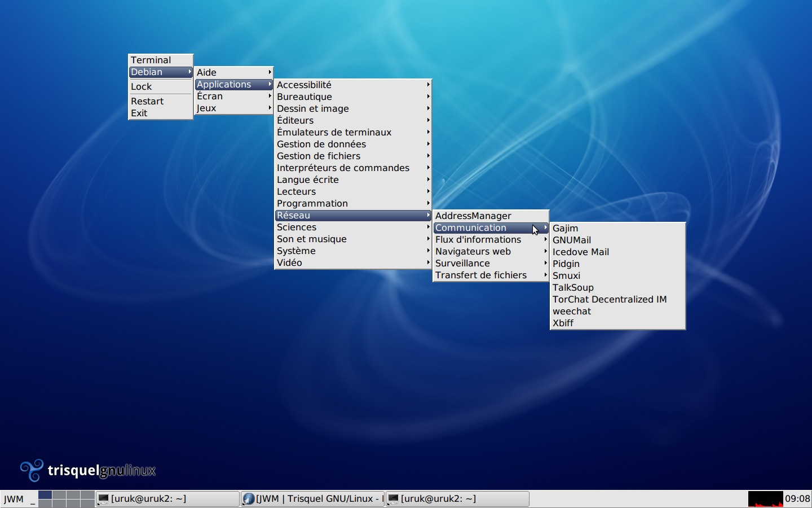Expand the Vidéo category

353,262
